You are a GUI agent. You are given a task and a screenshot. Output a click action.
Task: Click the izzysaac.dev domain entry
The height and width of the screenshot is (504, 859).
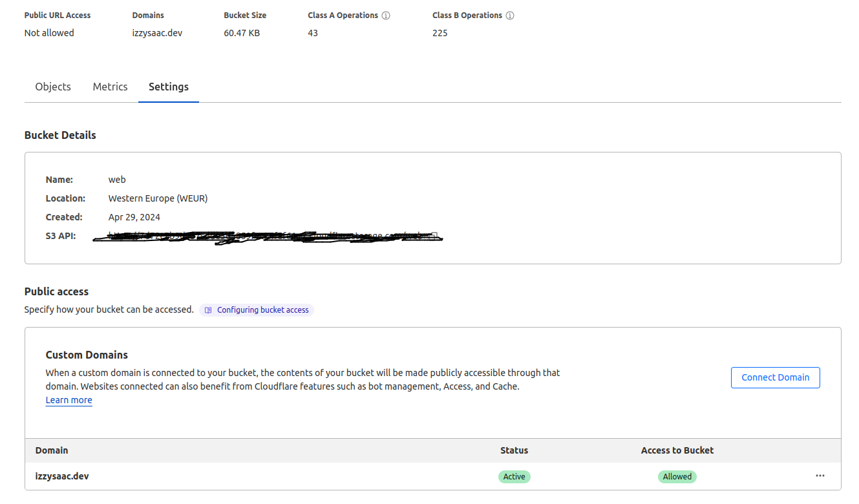coord(62,476)
